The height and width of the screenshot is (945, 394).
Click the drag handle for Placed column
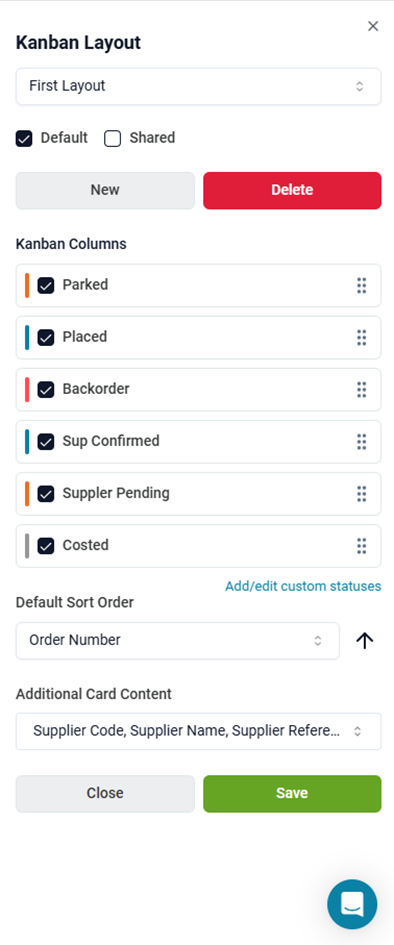coord(361,338)
